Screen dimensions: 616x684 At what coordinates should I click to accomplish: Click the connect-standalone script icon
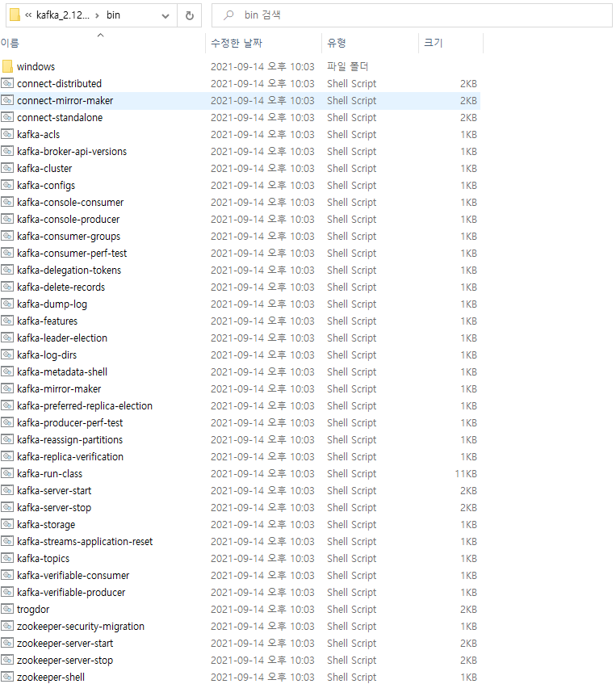7,117
